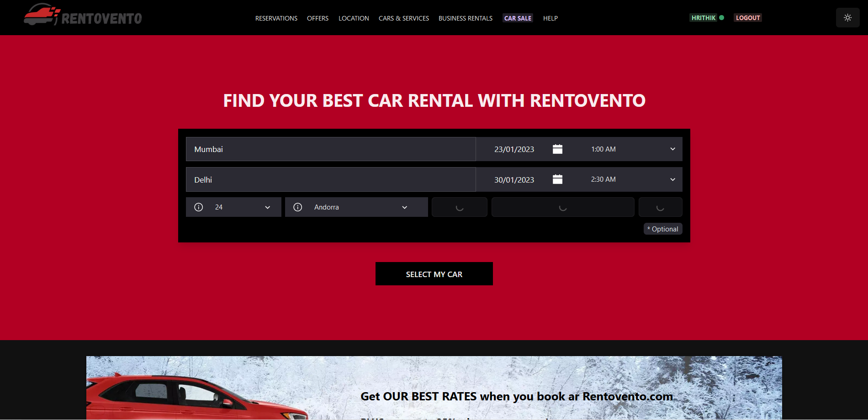Click the green online status dot
The width and height of the screenshot is (868, 420).
(722, 18)
